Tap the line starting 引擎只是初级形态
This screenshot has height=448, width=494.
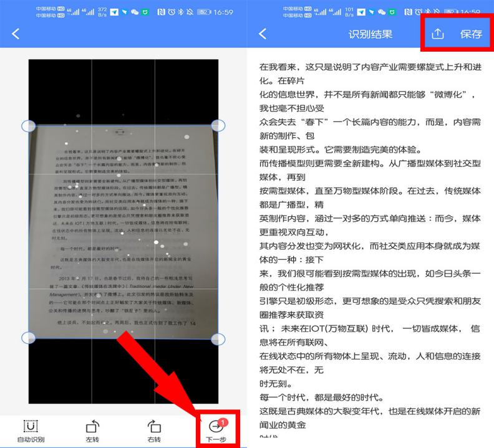pos(368,301)
